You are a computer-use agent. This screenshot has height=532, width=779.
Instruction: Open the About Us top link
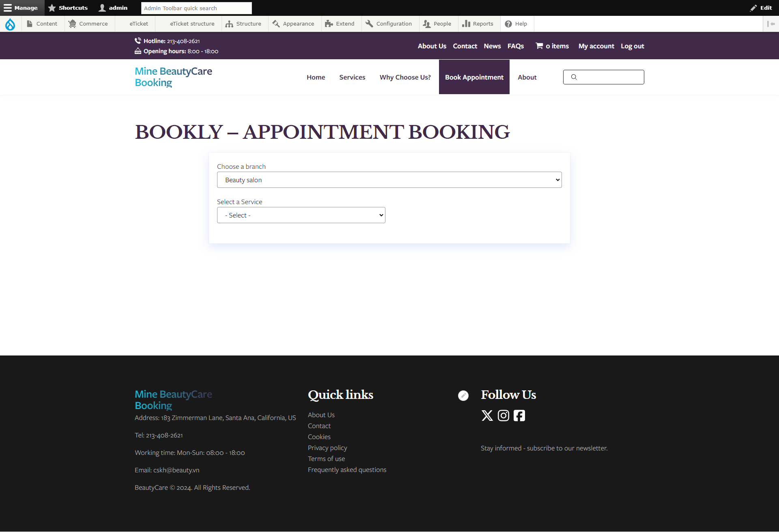coord(432,46)
